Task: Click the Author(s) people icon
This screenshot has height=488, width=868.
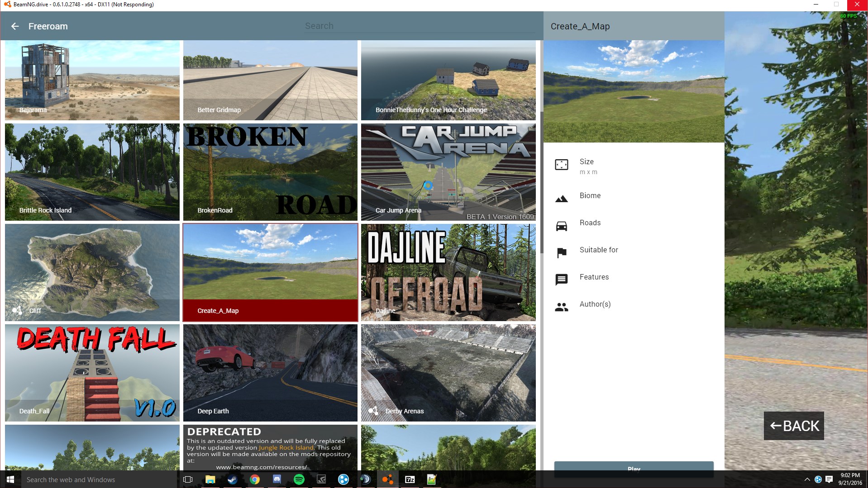Action: 561,307
